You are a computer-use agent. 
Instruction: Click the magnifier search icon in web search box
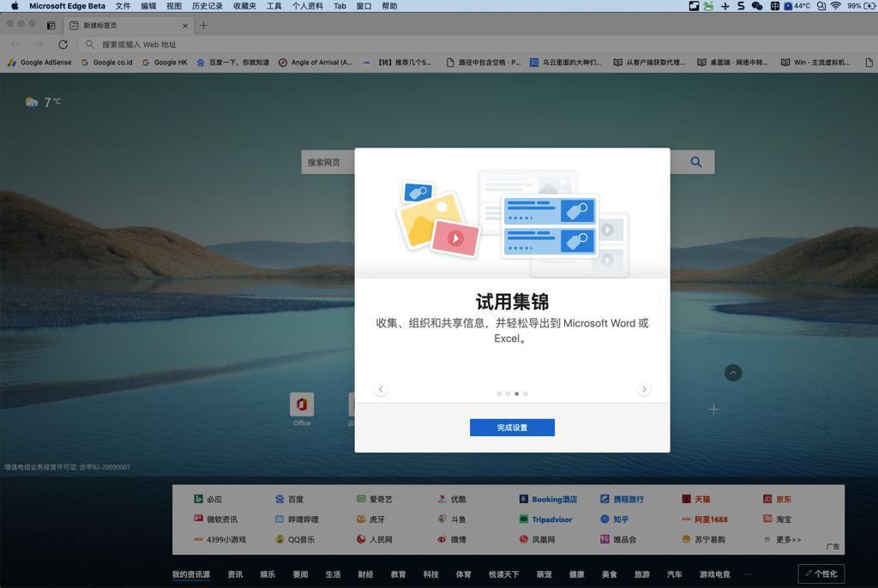[x=696, y=162]
